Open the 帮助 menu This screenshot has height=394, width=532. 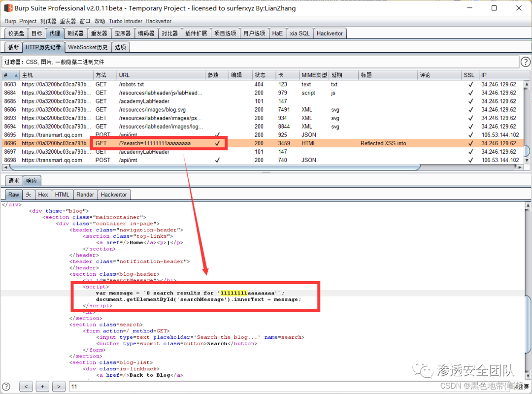(x=100, y=21)
